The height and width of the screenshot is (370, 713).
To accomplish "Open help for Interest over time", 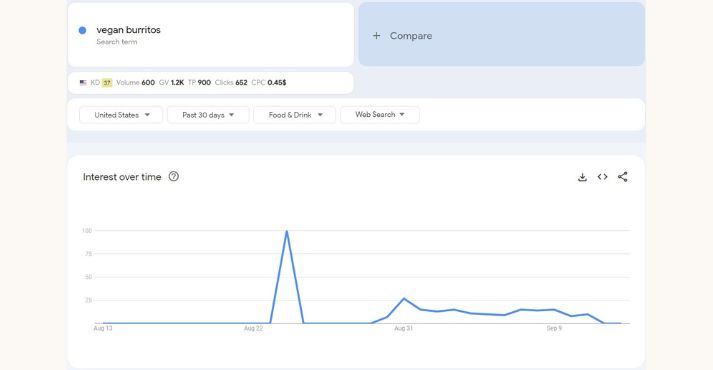I will pos(174,176).
